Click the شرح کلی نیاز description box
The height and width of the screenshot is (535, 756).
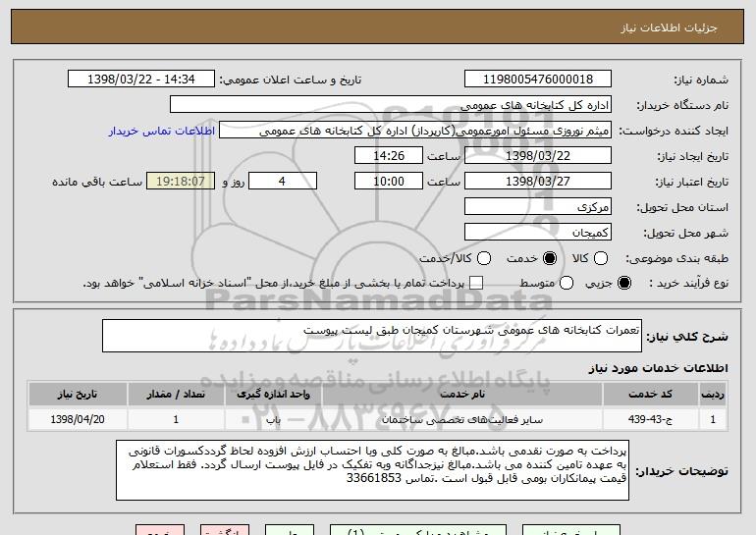click(372, 336)
